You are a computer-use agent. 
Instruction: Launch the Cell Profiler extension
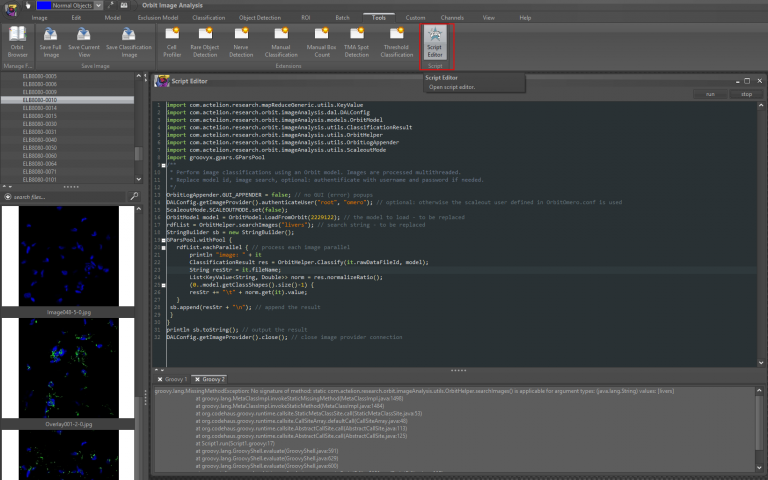172,42
